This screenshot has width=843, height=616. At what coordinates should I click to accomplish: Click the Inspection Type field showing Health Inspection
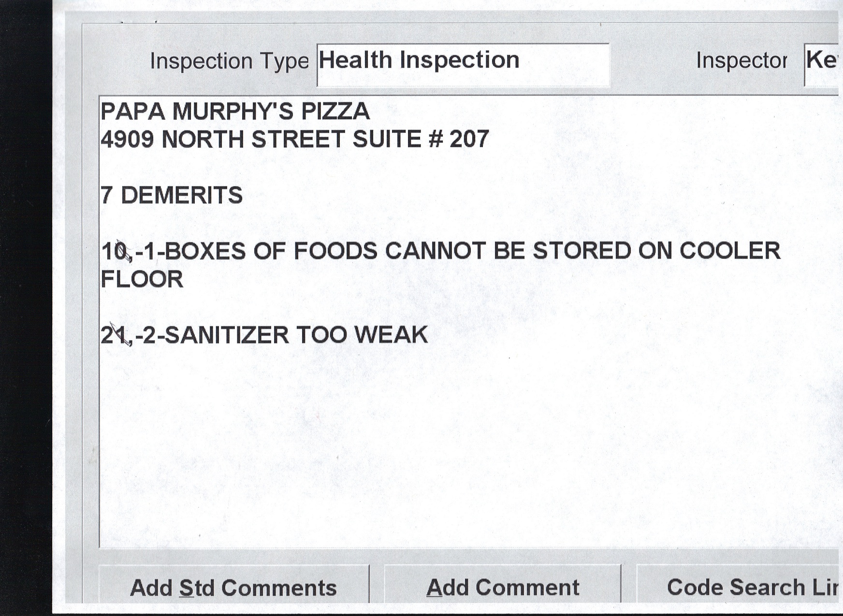point(463,65)
